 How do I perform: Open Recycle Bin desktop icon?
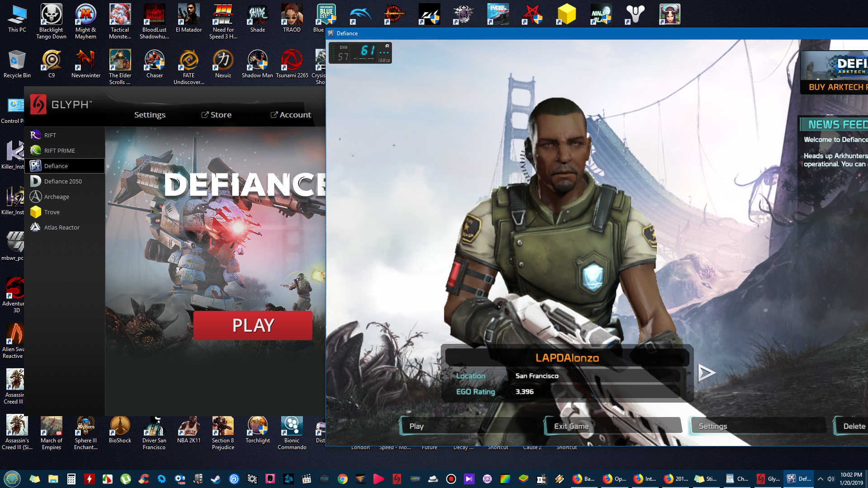17,64
